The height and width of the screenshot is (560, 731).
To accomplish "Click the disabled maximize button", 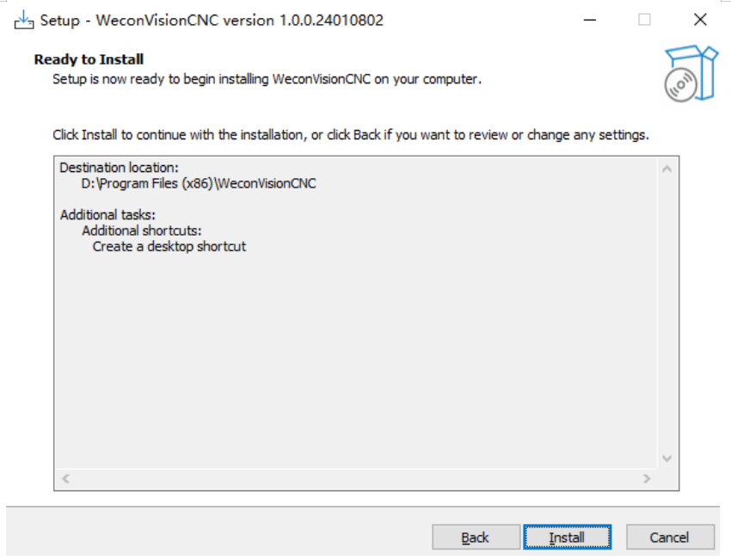I will (644, 20).
